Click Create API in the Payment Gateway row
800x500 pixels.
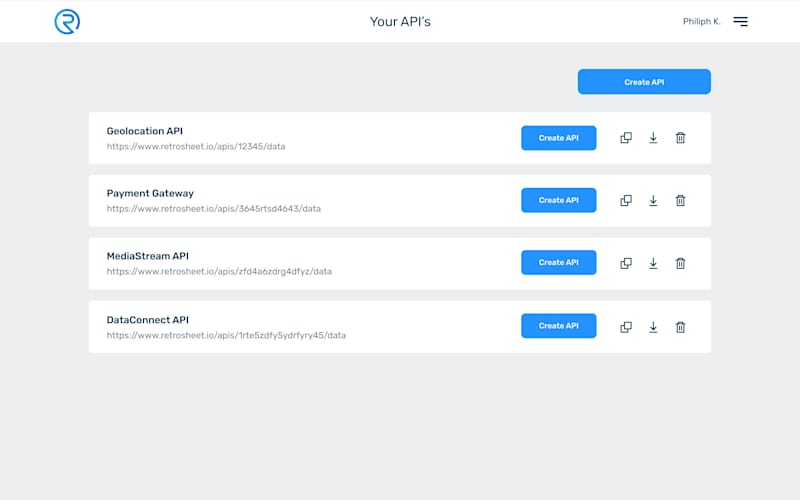pos(559,200)
